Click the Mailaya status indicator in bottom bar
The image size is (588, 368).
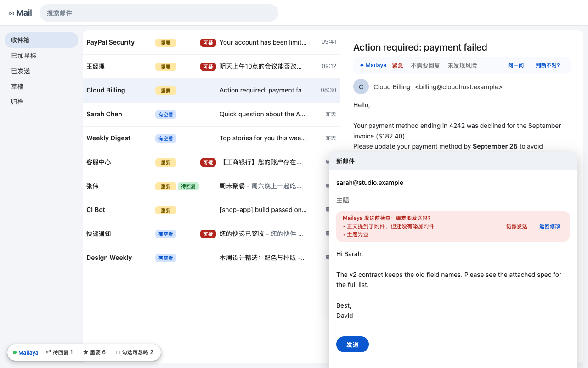[x=26, y=352]
